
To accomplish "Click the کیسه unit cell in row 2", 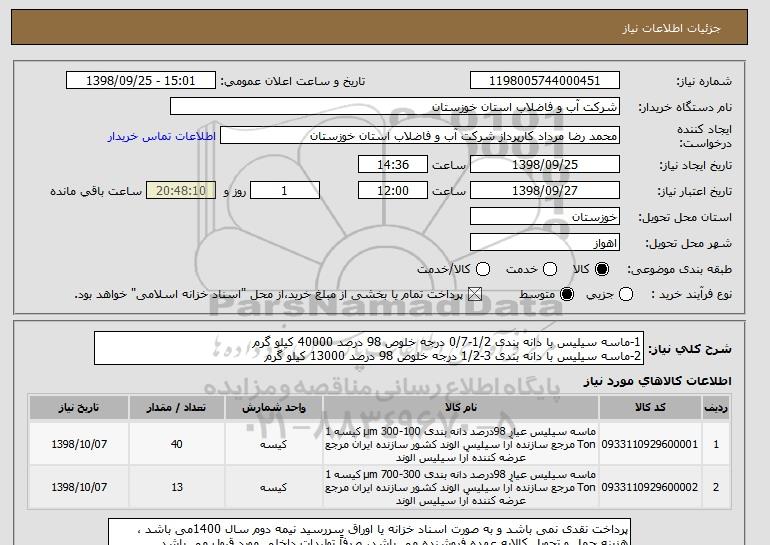I will tap(274, 487).
